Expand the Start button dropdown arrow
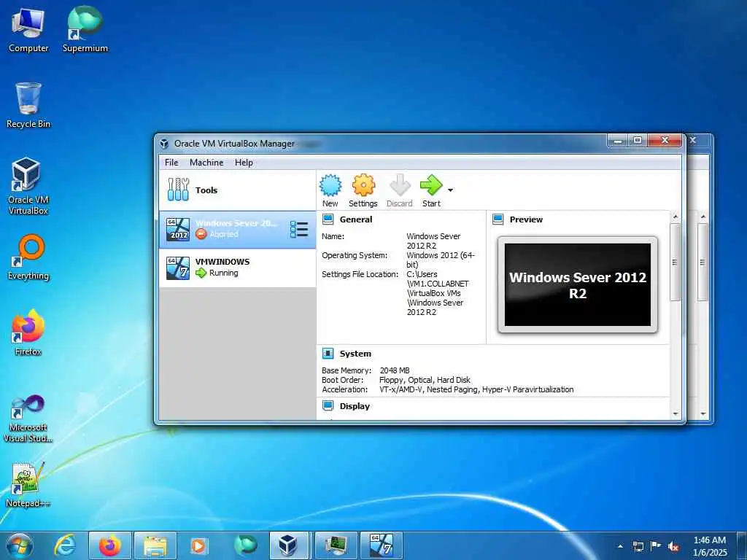The image size is (747, 560). click(x=450, y=190)
